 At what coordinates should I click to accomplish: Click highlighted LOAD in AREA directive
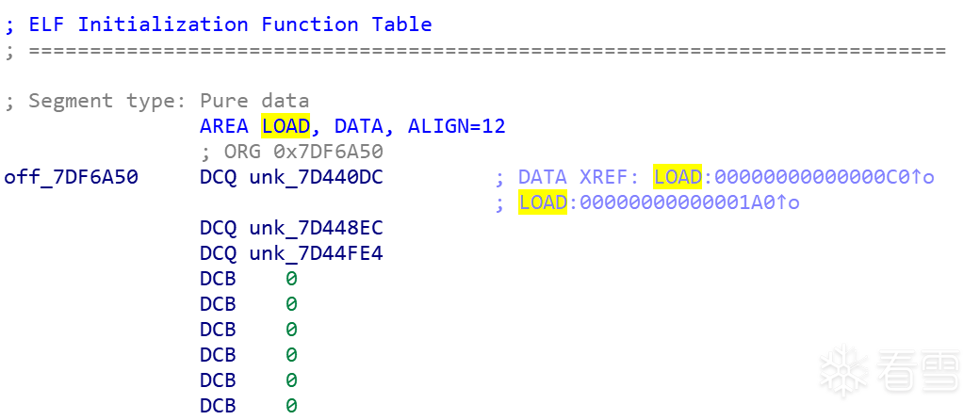(x=286, y=126)
